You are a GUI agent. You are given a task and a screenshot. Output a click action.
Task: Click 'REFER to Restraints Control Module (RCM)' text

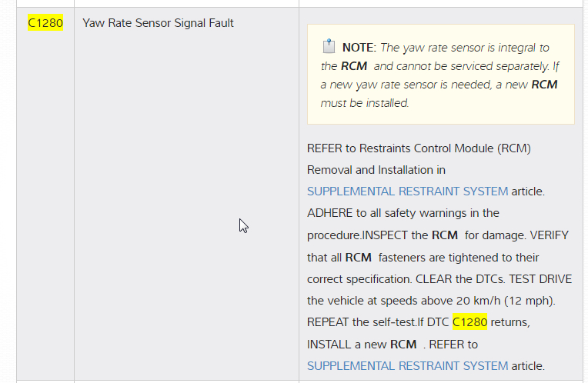click(x=419, y=148)
